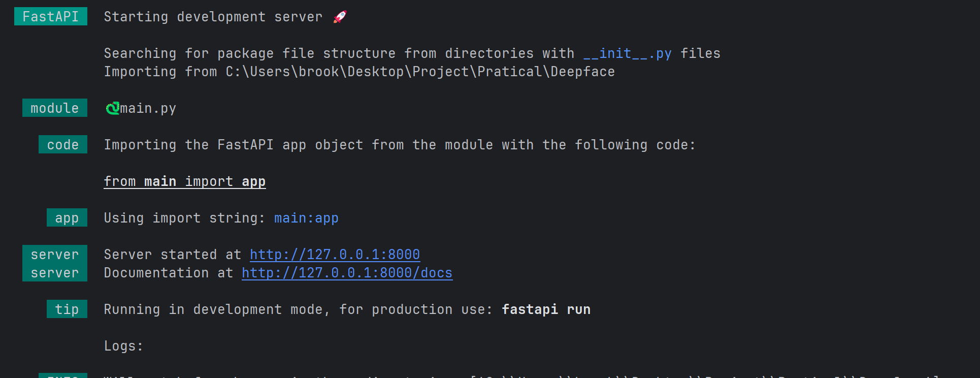Open the http://127.0.0.1:8000 server link
This screenshot has width=980, height=378.
coord(335,255)
